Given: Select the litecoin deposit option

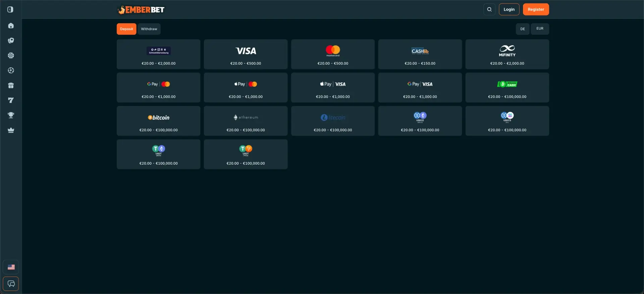Looking at the screenshot, I should pos(333,121).
